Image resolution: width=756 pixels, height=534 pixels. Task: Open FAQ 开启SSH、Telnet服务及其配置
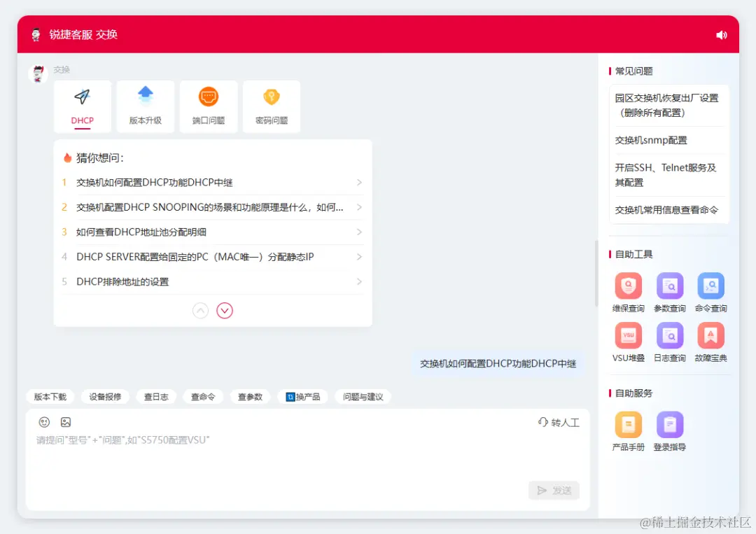669,175
